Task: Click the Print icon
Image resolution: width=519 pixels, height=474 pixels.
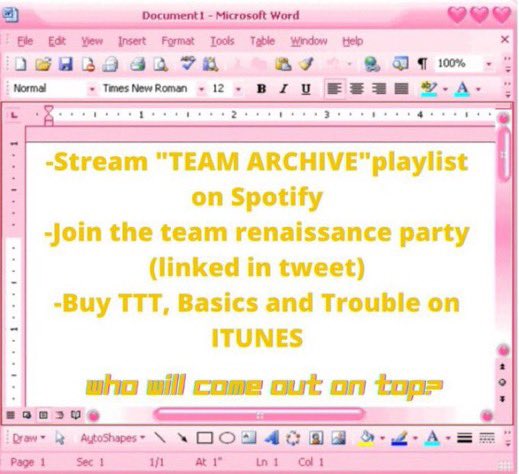Action: [x=138, y=63]
